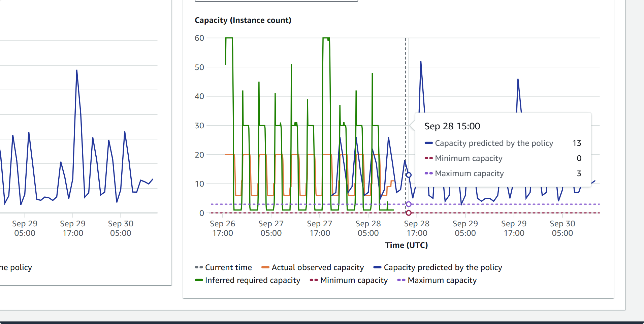The width and height of the screenshot is (644, 324).
Task: Click the red dashed Minimum capacity legend swatch
Action: pos(314,280)
